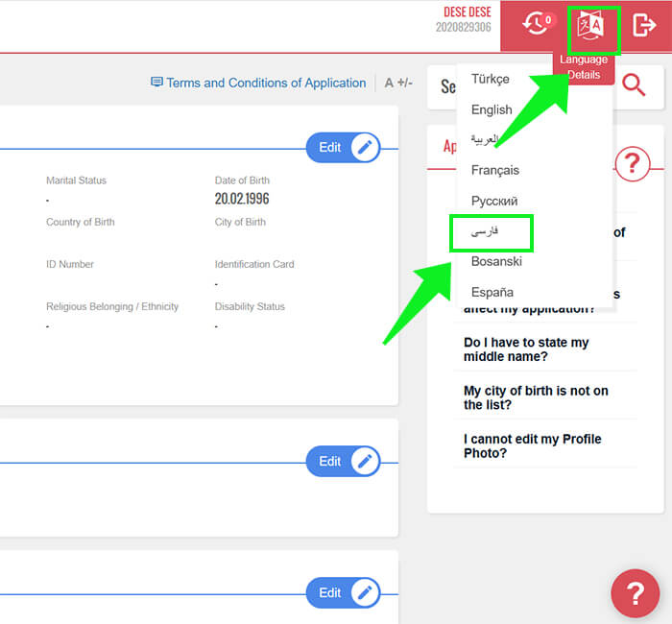The image size is (672, 624).
Task: Choose Français language option
Action: [495, 170]
